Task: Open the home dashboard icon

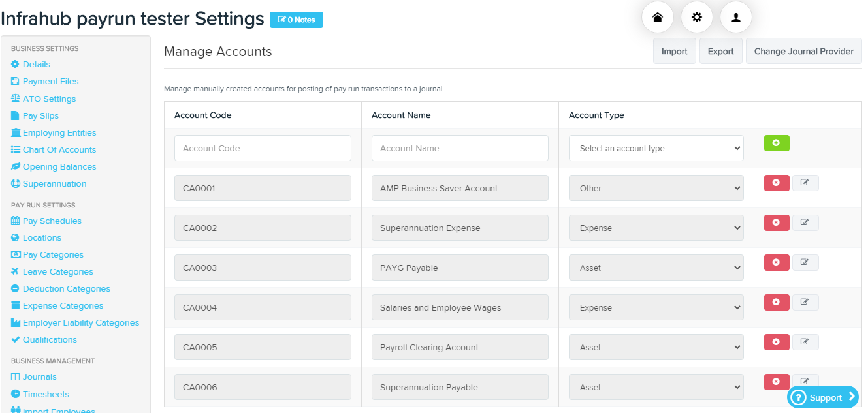Action: [658, 17]
